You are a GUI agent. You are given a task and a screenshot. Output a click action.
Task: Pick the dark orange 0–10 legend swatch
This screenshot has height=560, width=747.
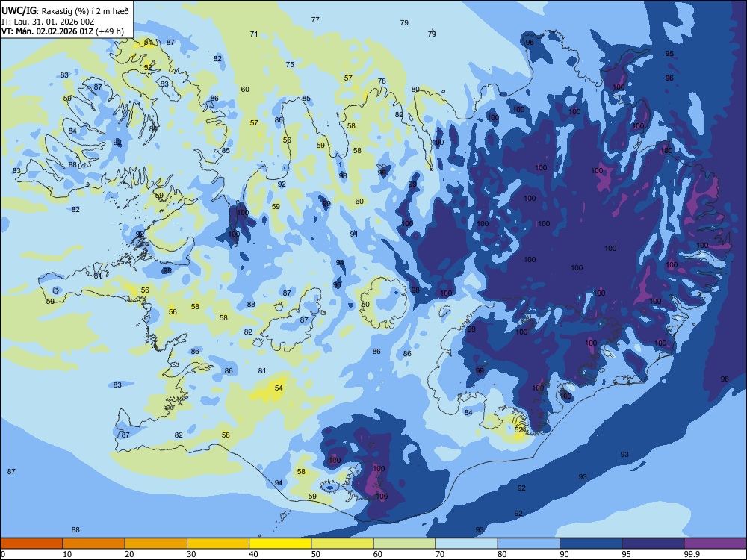pyautogui.click(x=31, y=544)
